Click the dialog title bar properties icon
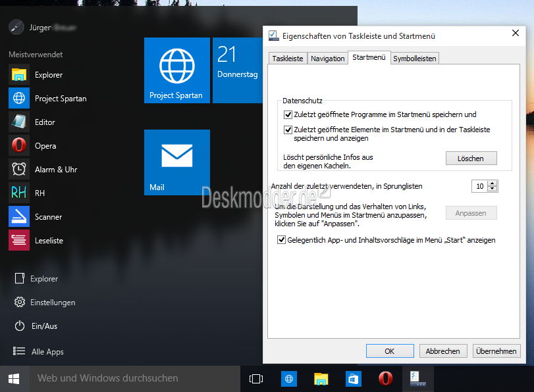The image size is (534, 392). pyautogui.click(x=273, y=36)
